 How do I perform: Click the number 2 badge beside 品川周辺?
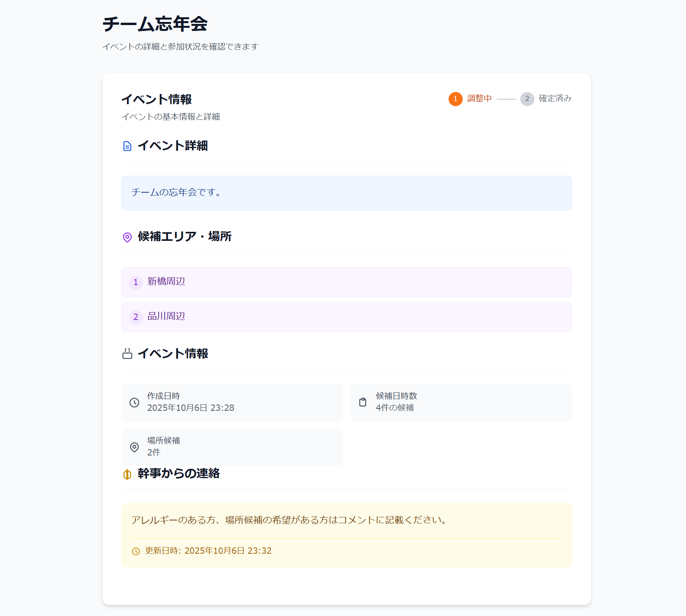[x=136, y=317]
